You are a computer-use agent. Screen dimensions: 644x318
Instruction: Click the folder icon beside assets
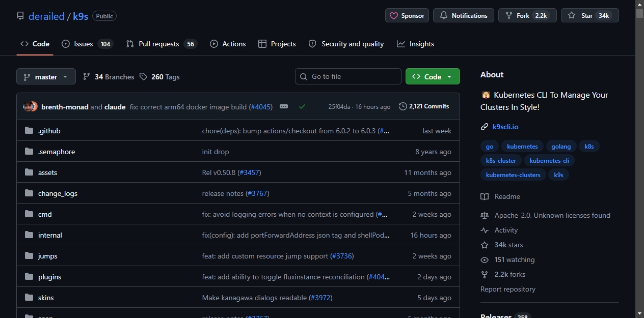pos(29,172)
